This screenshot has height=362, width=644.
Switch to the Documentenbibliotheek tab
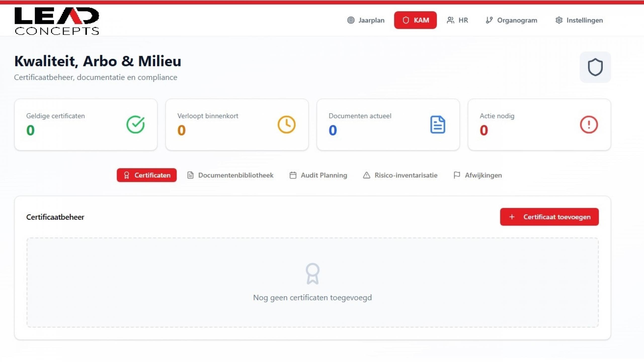[x=230, y=175]
